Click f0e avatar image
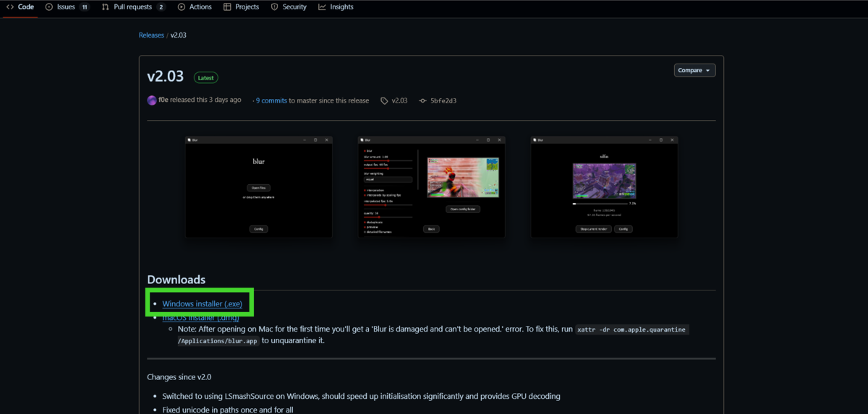This screenshot has height=414, width=868. [152, 100]
